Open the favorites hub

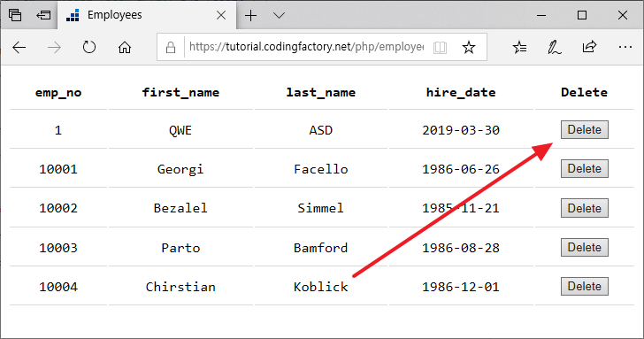tap(519, 47)
